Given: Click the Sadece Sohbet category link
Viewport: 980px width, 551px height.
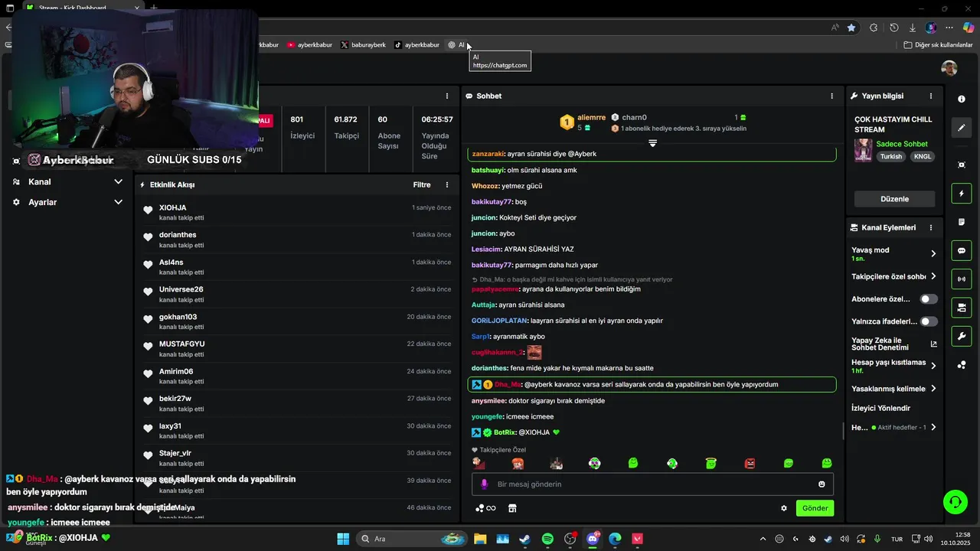Looking at the screenshot, I should point(902,144).
